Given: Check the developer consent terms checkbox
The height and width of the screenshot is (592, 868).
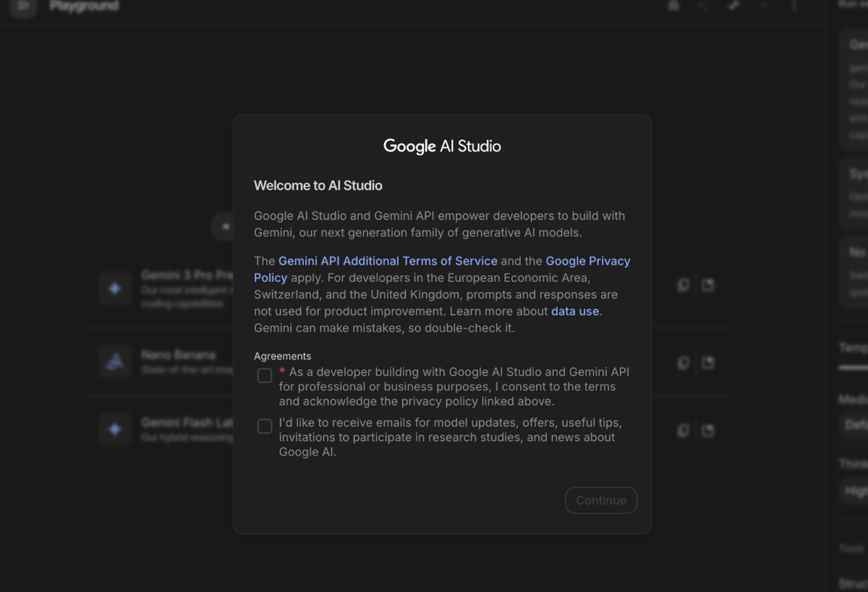Looking at the screenshot, I should 265,376.
